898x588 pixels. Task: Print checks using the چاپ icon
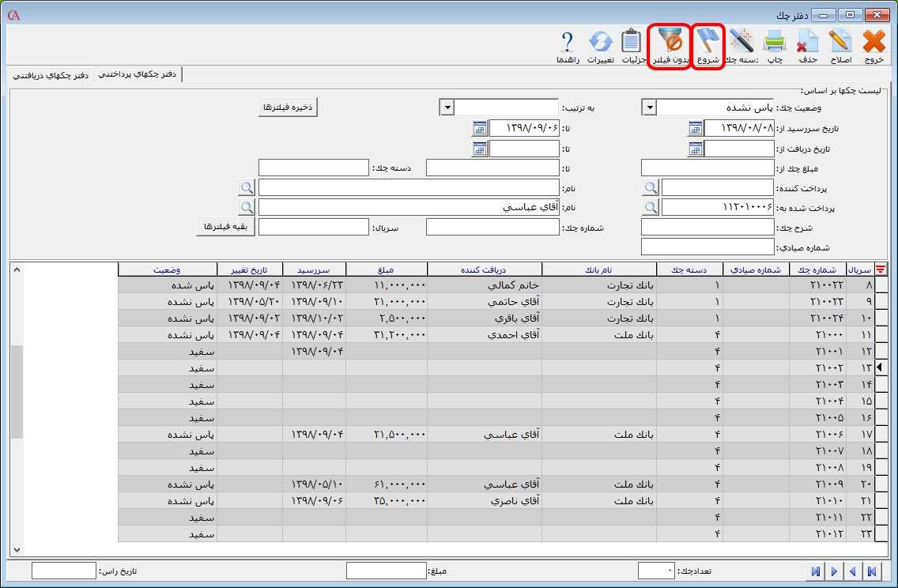(x=774, y=41)
